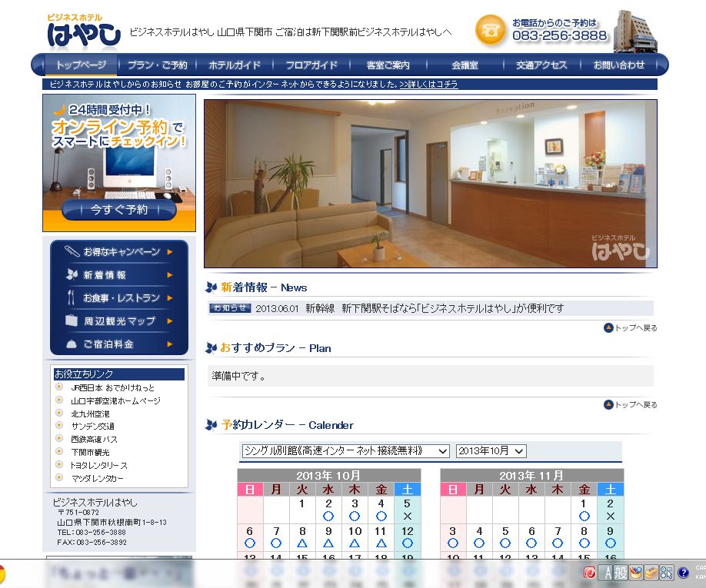The height and width of the screenshot is (588, 706).
Task: Select November 4 available circle
Action: [x=479, y=543]
